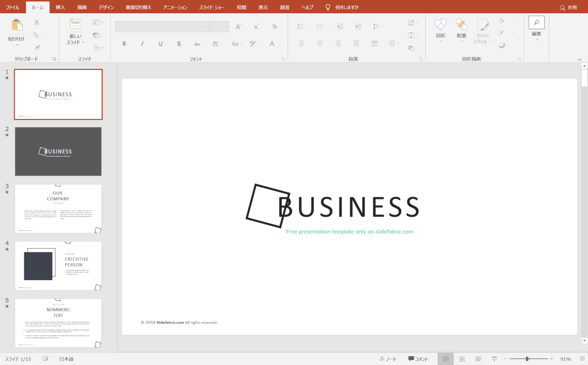Click the 新しいスライド (New Slide) icon
Viewport: 588px width, 365px height.
(75, 25)
